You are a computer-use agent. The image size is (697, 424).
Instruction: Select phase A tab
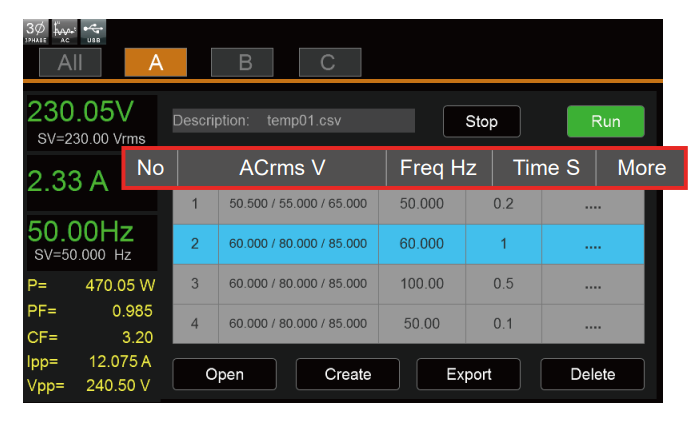click(155, 62)
